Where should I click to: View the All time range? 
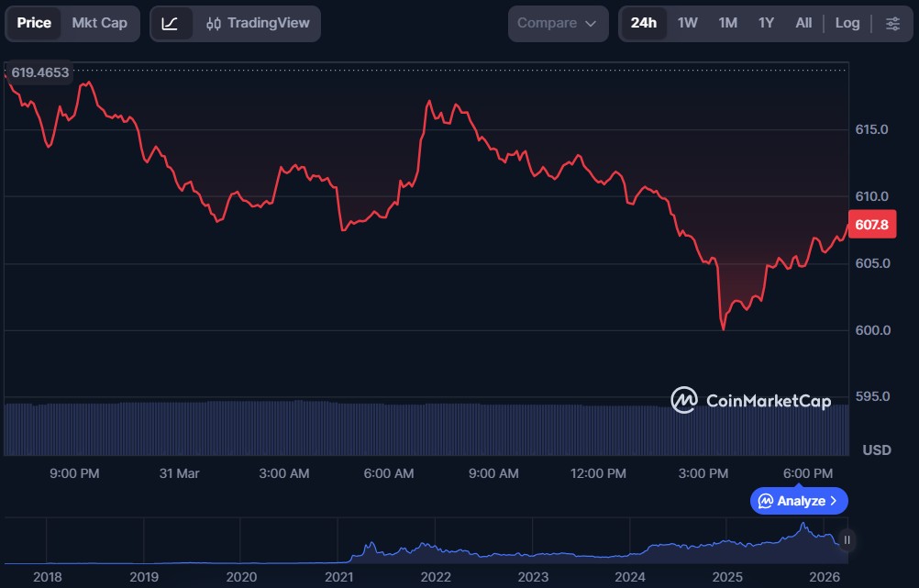click(x=803, y=23)
